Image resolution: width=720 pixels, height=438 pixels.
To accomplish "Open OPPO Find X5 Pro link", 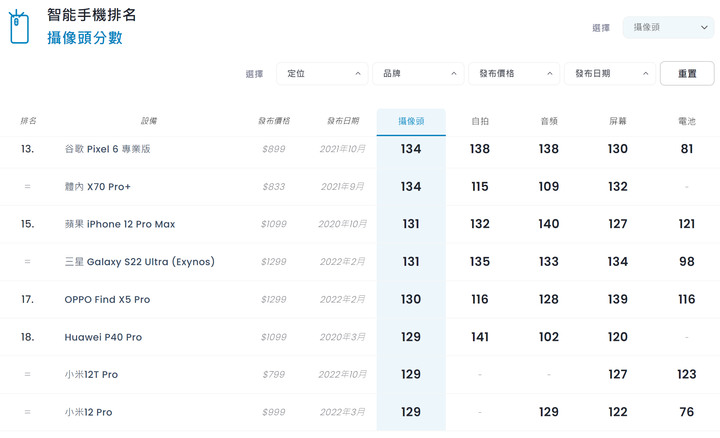I will [x=107, y=299].
